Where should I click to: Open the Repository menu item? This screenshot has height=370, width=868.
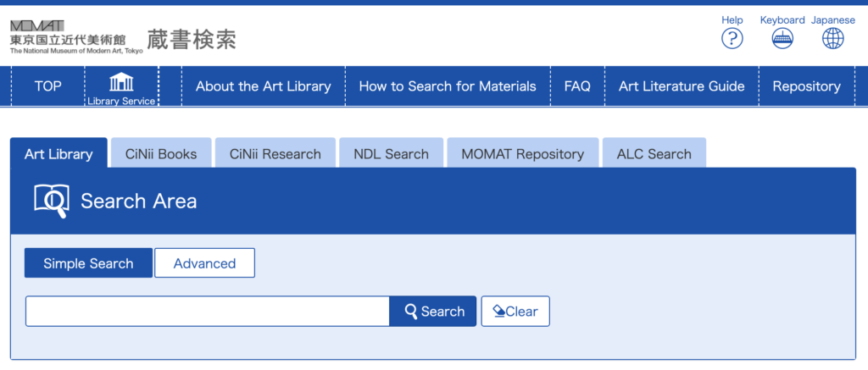(807, 86)
